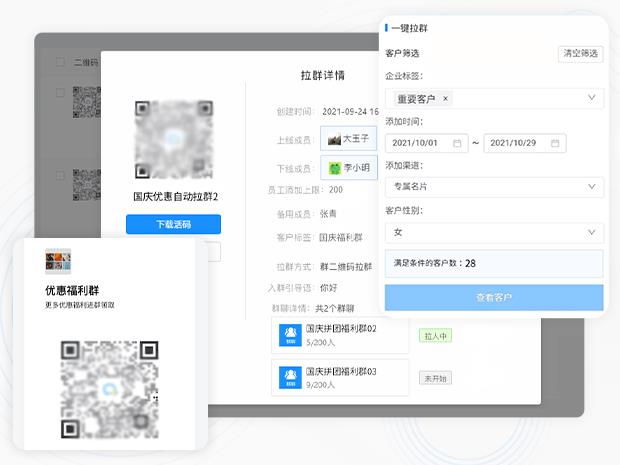Click the blurred QR code in 拉群详情
620x465 pixels.
tap(174, 140)
